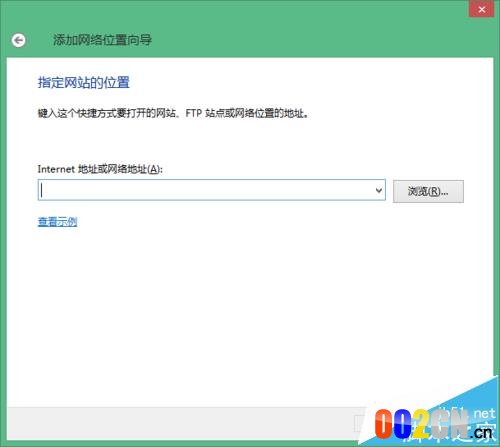Place caret at blinking text cursor
Viewport: 500px width, 447px height.
tap(41, 190)
